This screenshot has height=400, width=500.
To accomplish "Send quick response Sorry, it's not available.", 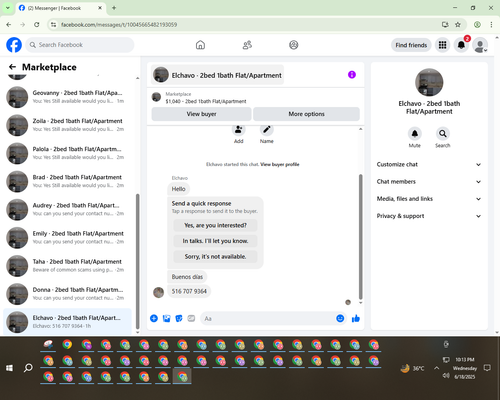I will [215, 257].
